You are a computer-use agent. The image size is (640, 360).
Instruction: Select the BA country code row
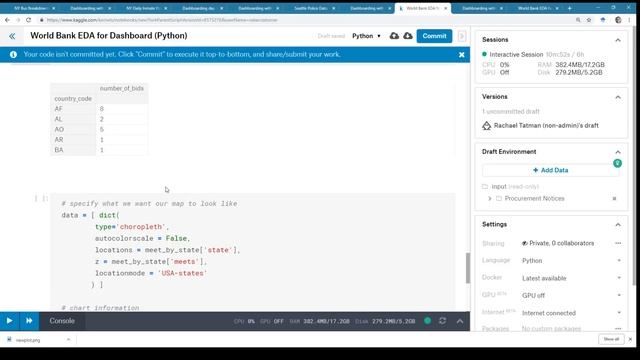click(x=99, y=150)
